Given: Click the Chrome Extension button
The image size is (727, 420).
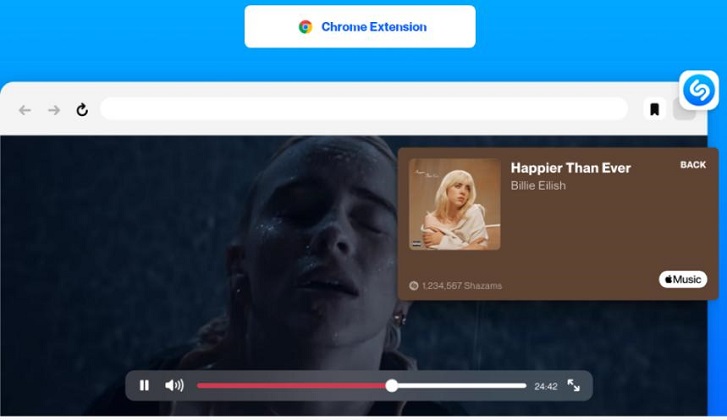Looking at the screenshot, I should click(360, 26).
